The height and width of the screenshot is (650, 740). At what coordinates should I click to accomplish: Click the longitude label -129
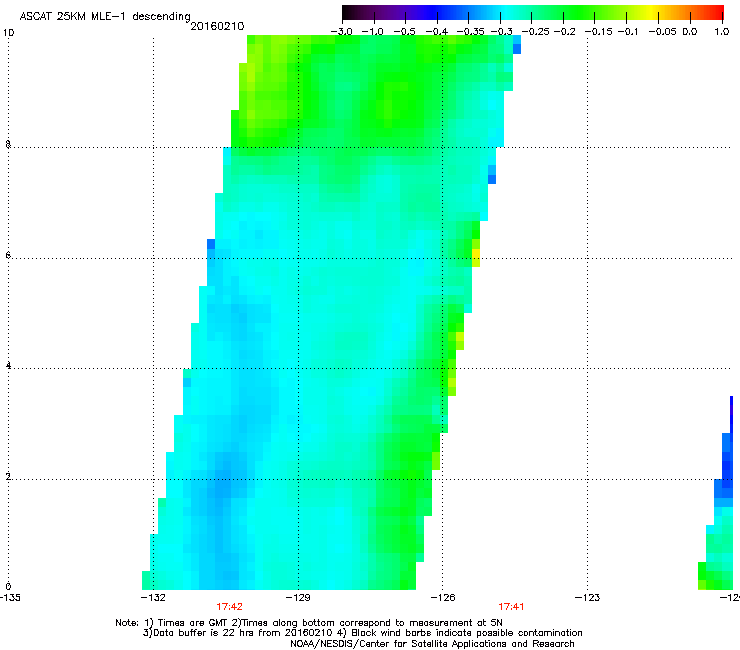298,598
